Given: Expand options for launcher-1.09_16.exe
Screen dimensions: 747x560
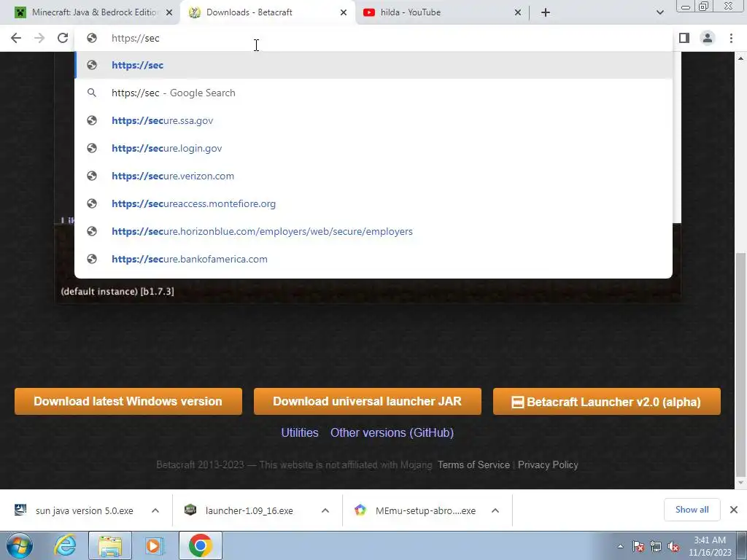Looking at the screenshot, I should click(325, 510).
